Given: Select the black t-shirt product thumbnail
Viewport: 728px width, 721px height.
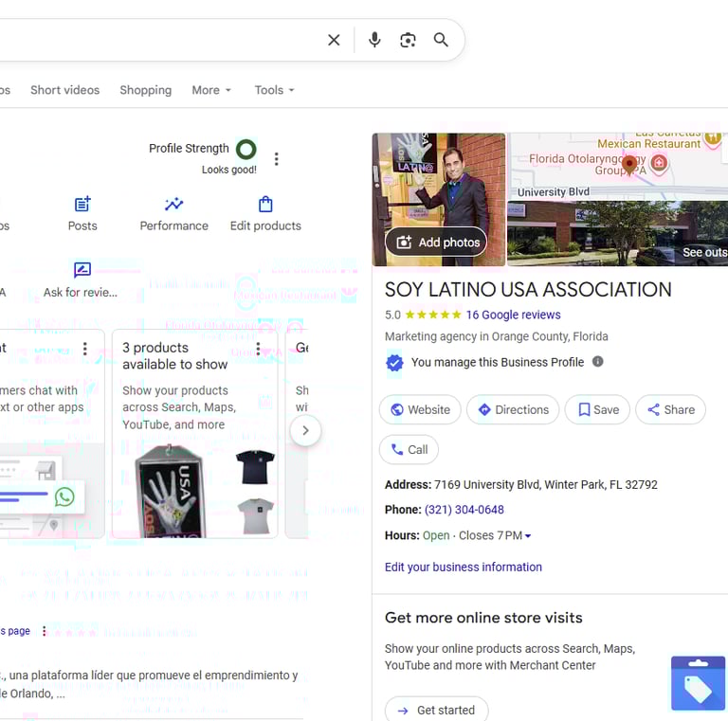Looking at the screenshot, I should (x=255, y=467).
